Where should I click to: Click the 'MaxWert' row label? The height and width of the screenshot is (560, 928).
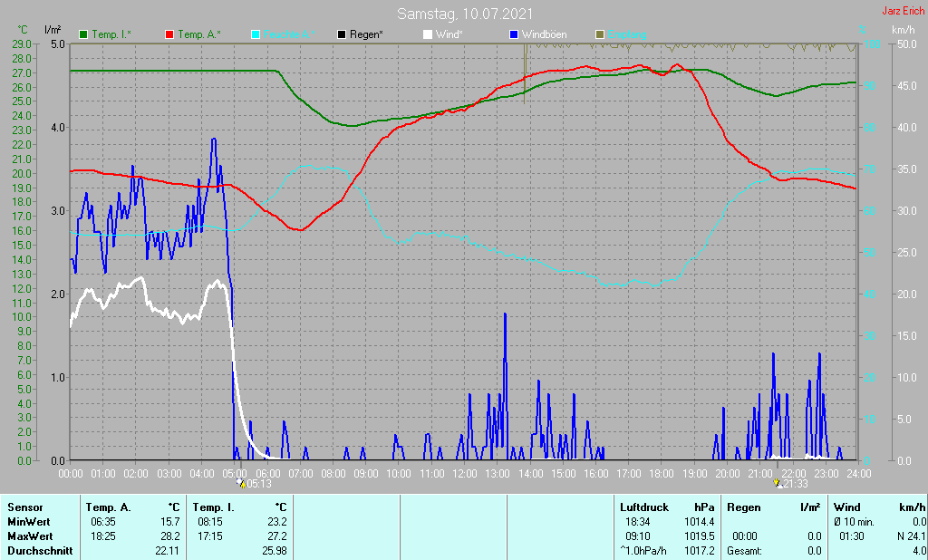tap(31, 536)
